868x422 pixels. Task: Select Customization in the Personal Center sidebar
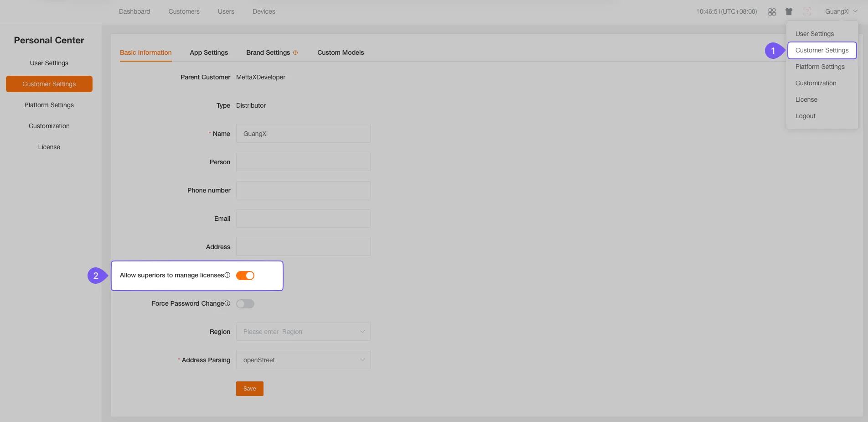[49, 126]
